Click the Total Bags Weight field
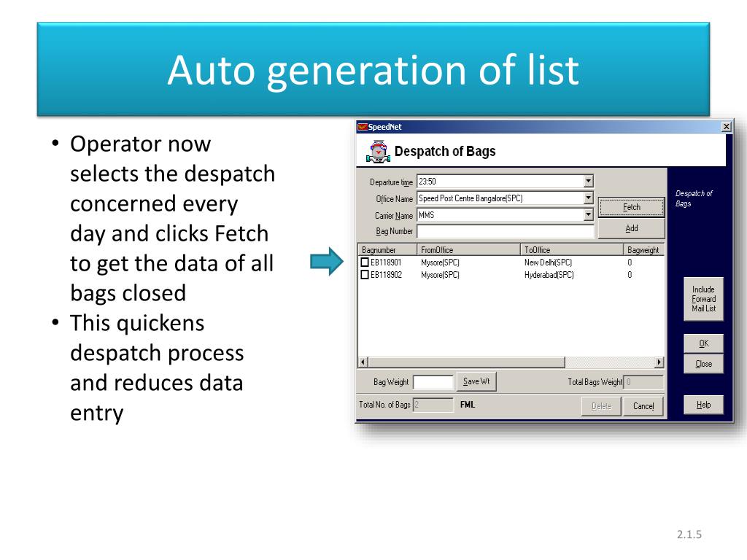This screenshot has width=747, height=560. pyautogui.click(x=643, y=382)
